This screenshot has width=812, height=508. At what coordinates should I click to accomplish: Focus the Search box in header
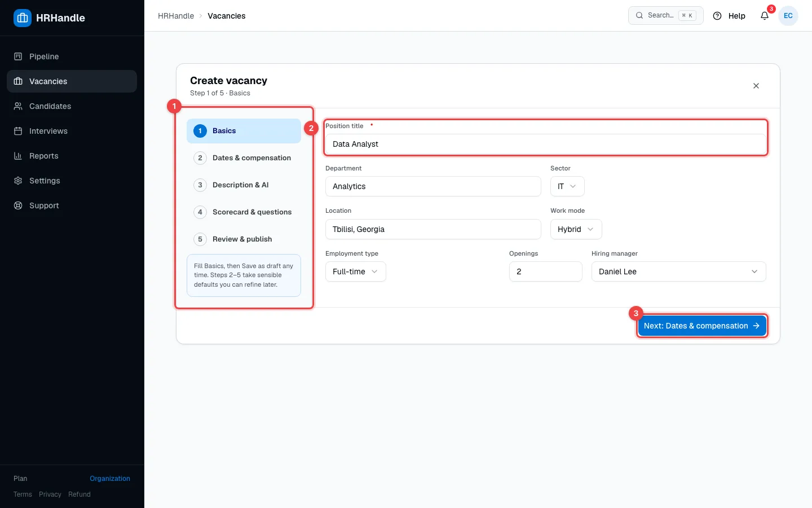[666, 15]
